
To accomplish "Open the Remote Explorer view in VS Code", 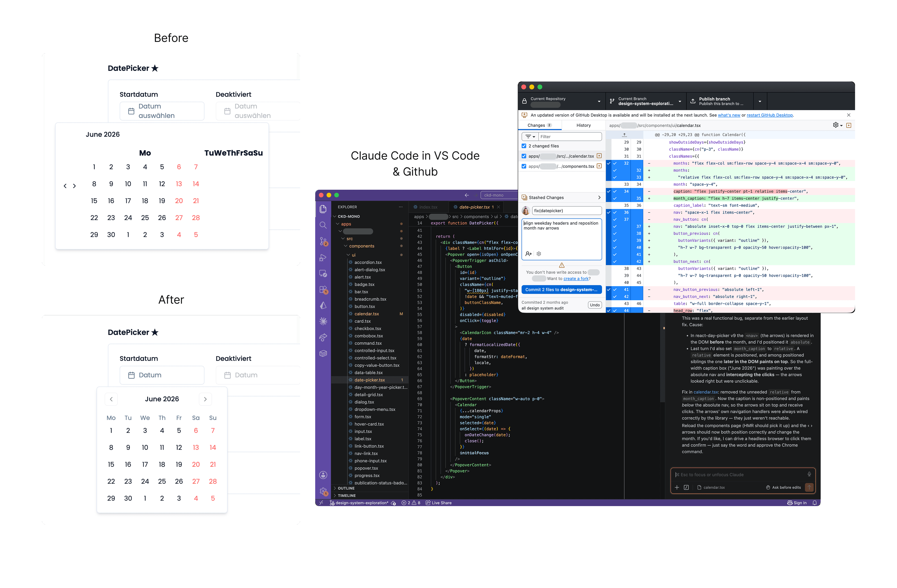I will 323,274.
